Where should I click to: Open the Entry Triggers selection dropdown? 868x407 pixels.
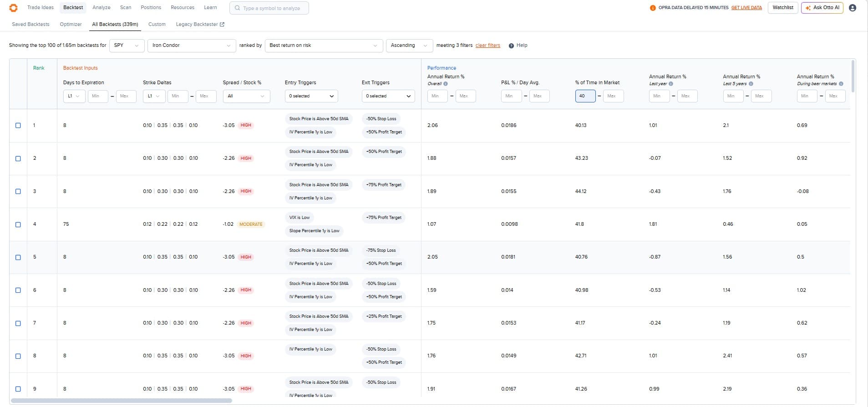click(311, 96)
